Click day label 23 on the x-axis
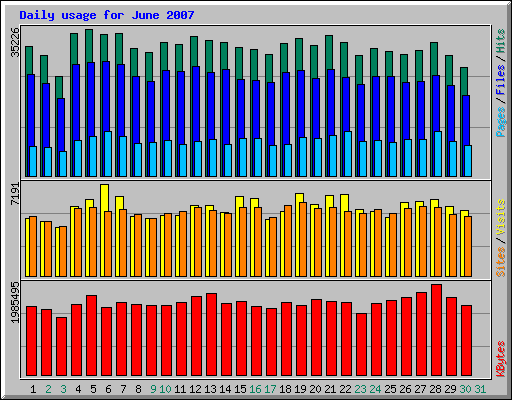Image resolution: width=512 pixels, height=400 pixels. 360,389
